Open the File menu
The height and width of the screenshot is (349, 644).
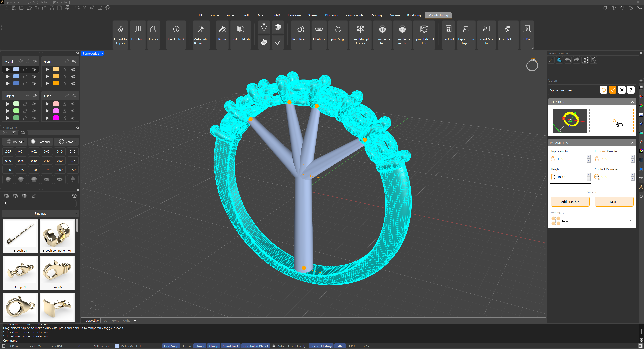[201, 15]
